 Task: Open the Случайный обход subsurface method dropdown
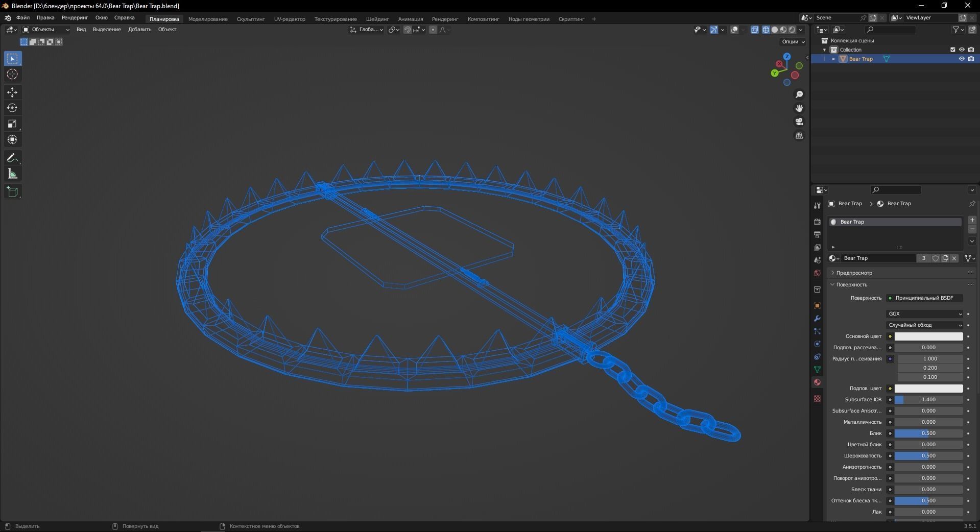point(925,325)
